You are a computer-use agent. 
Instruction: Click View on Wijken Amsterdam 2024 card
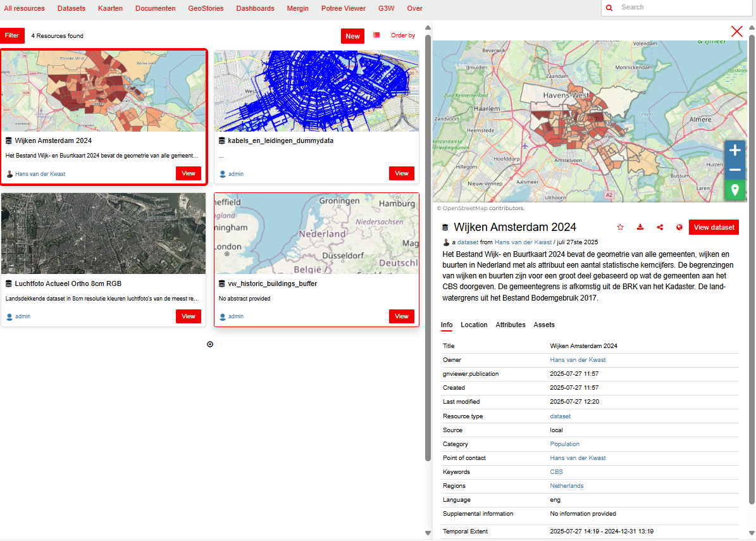[x=189, y=173]
